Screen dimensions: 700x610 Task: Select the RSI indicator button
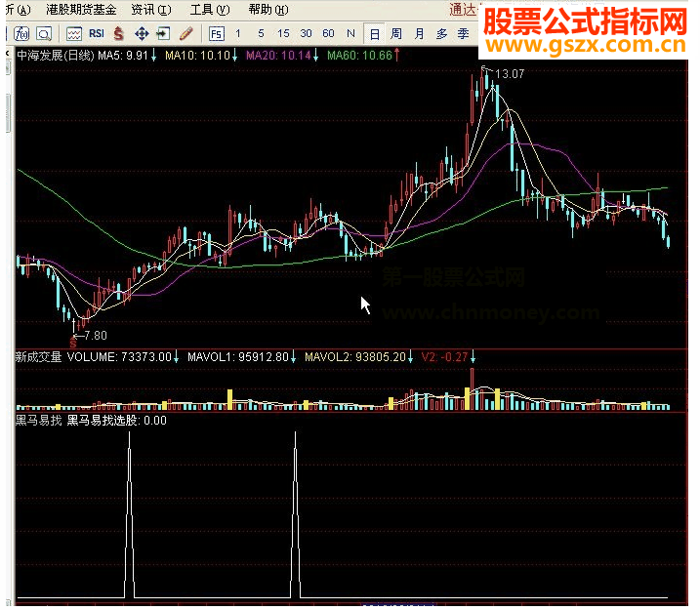click(97, 33)
